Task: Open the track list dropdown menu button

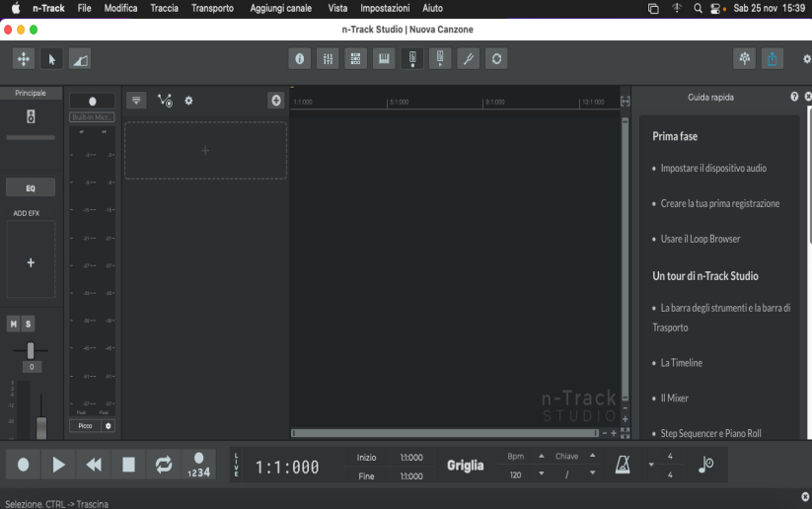Action: click(x=136, y=101)
